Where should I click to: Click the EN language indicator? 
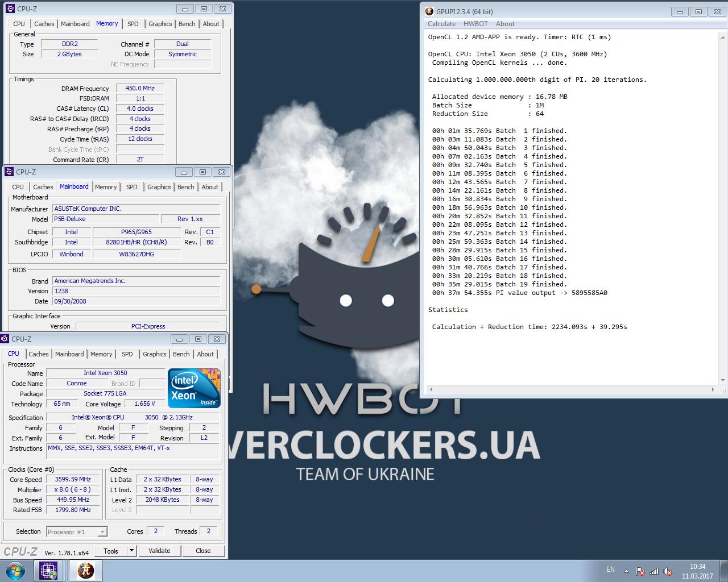click(x=610, y=569)
